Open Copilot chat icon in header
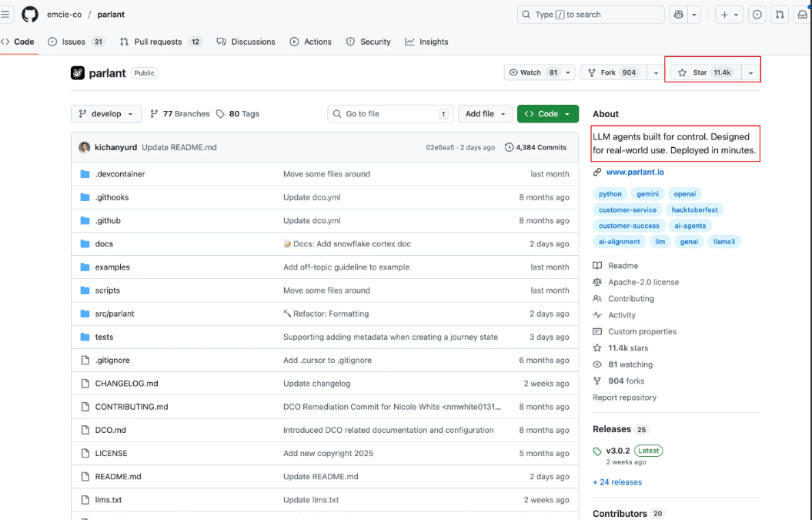This screenshot has width=812, height=520. click(x=678, y=15)
